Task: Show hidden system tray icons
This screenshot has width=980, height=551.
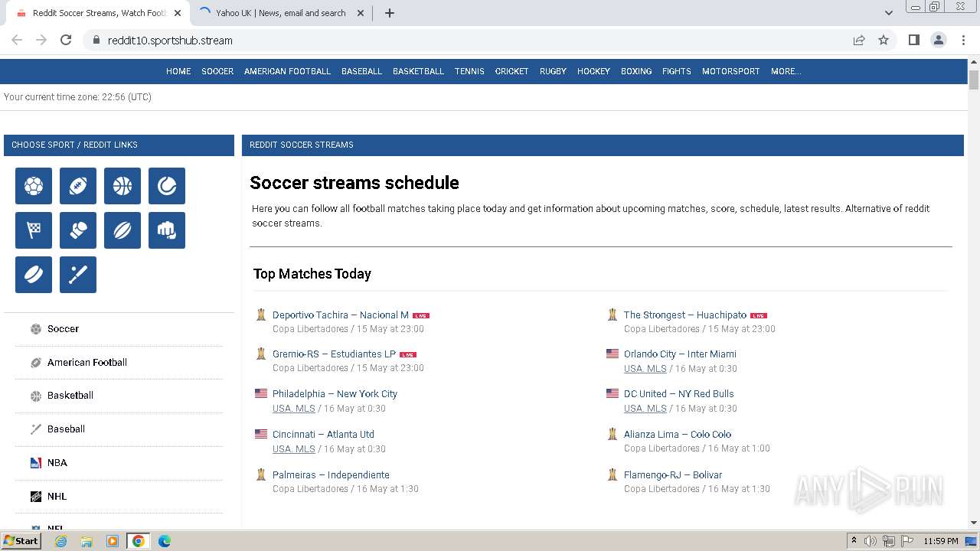Action: [x=854, y=541]
